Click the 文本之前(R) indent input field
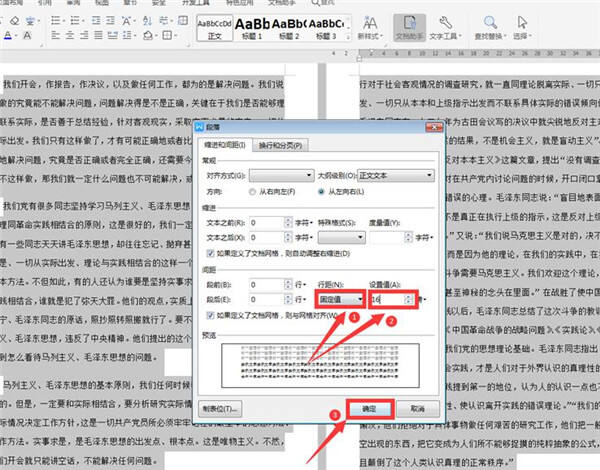 [x=267, y=222]
